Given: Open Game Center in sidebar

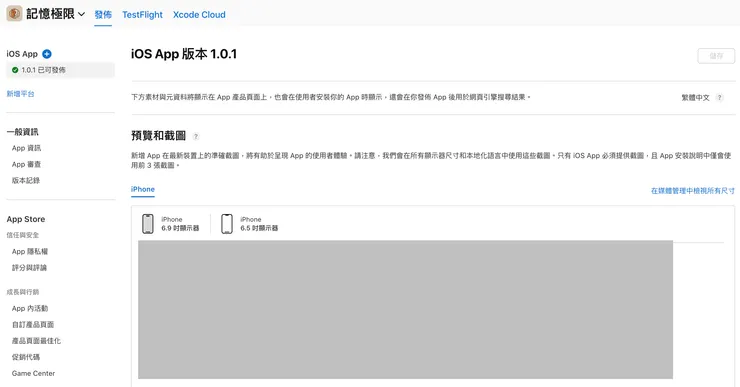Looking at the screenshot, I should click(x=34, y=373).
